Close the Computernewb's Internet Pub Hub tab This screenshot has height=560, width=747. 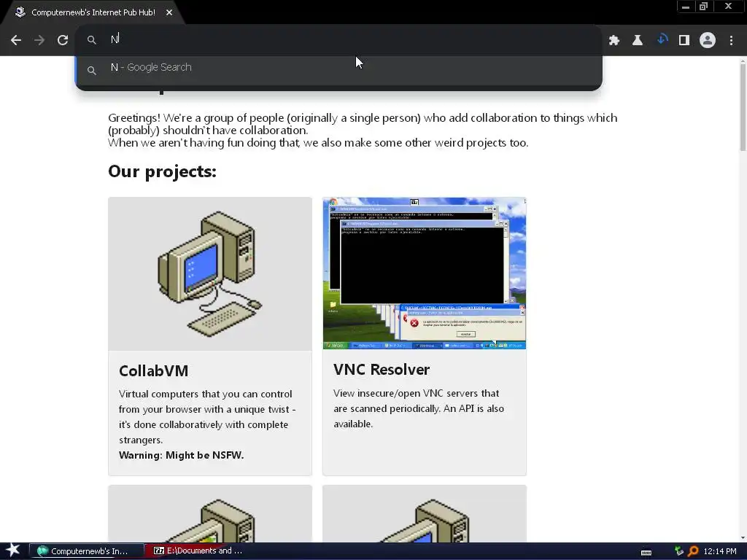[169, 12]
